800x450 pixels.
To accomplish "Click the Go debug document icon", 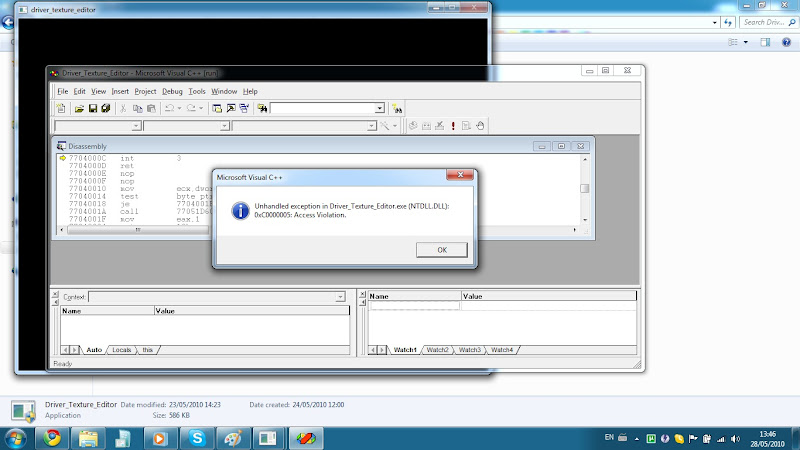I will point(466,126).
